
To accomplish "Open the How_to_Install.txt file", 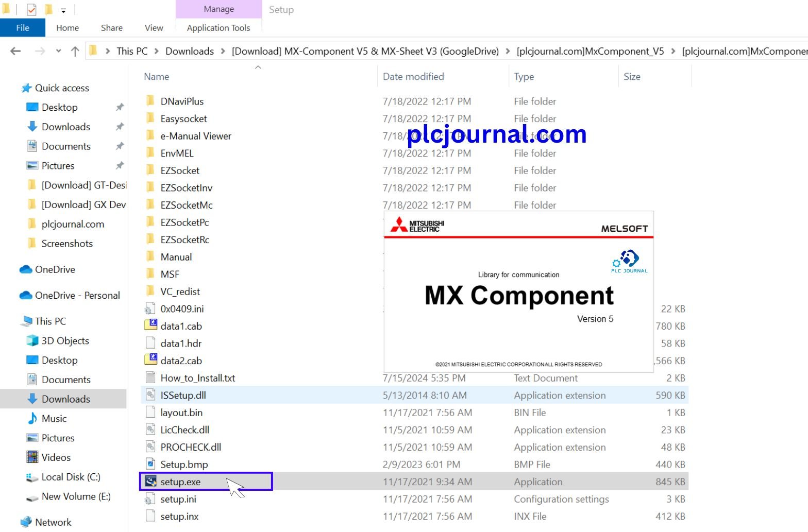I will (x=197, y=378).
